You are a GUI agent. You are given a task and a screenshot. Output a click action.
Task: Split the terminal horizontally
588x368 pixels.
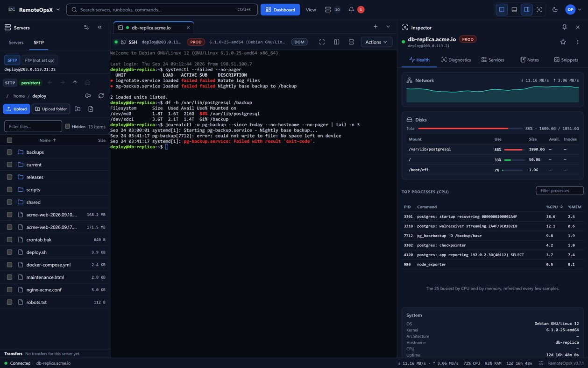(351, 42)
